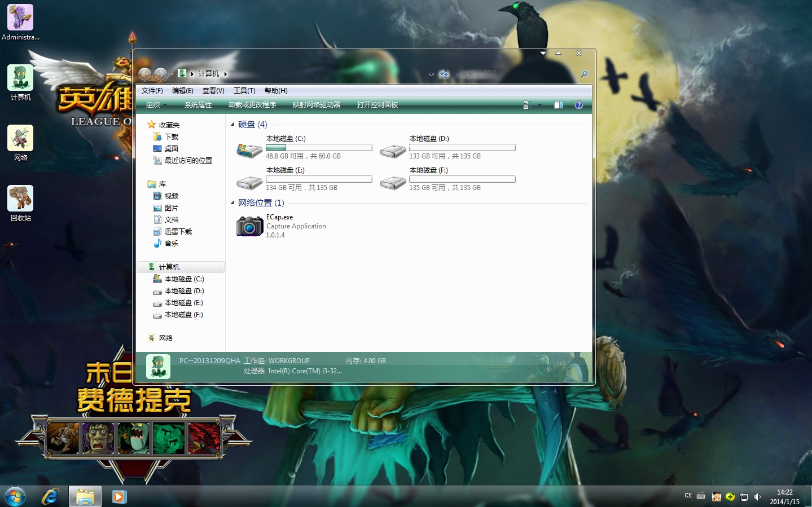Click Explorer taskbar button

85,497
